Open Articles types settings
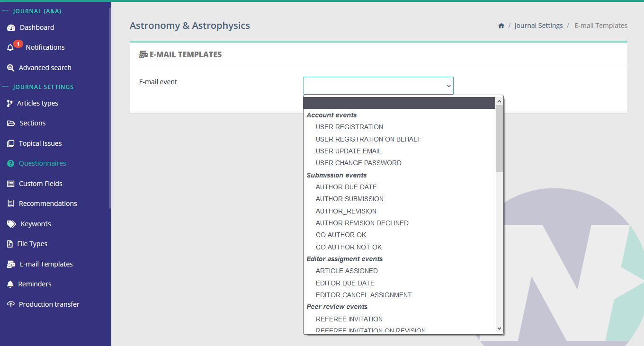Screen dimensions: 644x346 click(x=37, y=103)
